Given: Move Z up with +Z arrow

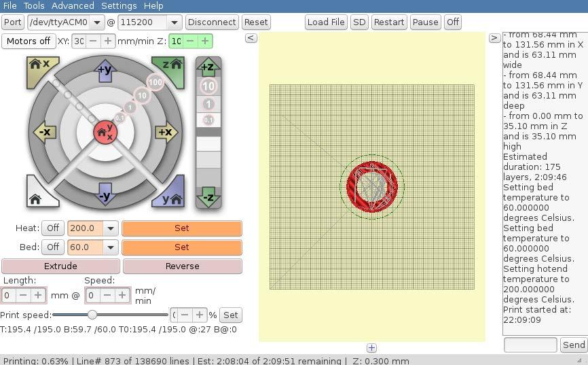Looking at the screenshot, I should click(208, 67).
